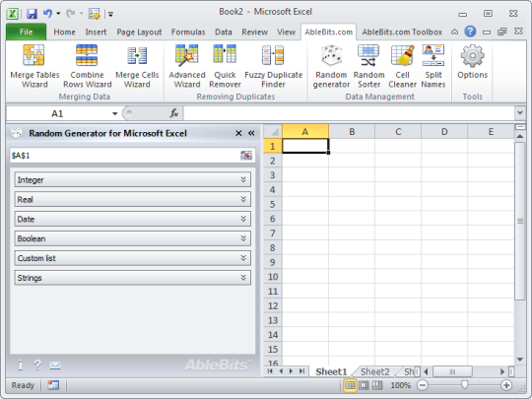Click the Random generator dice icon

click(x=331, y=55)
